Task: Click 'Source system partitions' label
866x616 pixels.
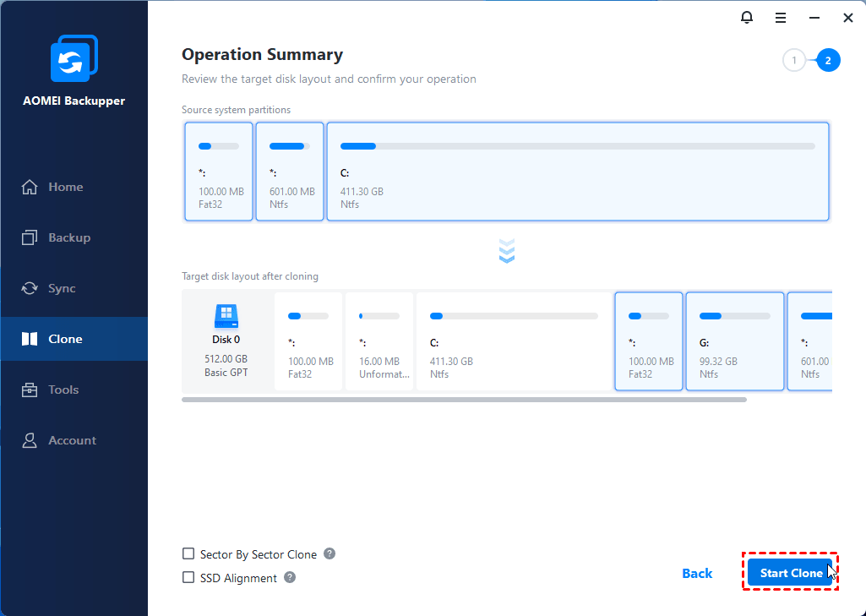Action: tap(236, 110)
